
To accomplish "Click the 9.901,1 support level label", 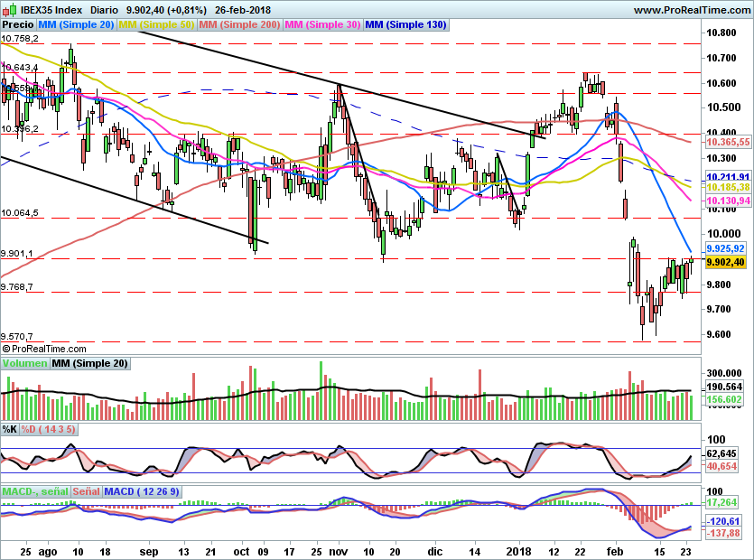I will click(17, 254).
